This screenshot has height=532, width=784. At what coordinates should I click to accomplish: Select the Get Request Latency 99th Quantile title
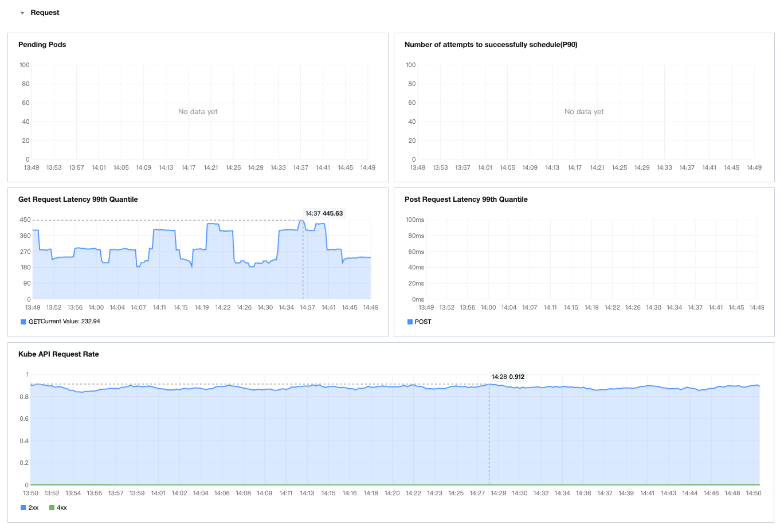click(x=78, y=199)
